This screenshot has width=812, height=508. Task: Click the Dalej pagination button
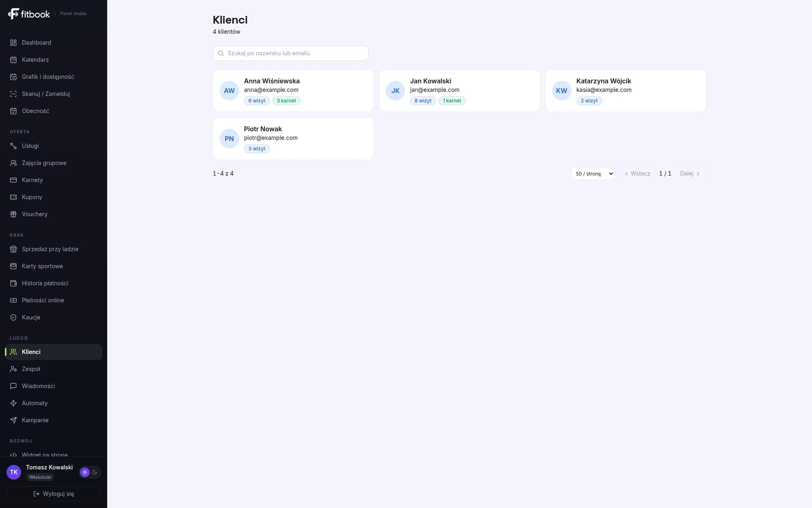tap(691, 174)
